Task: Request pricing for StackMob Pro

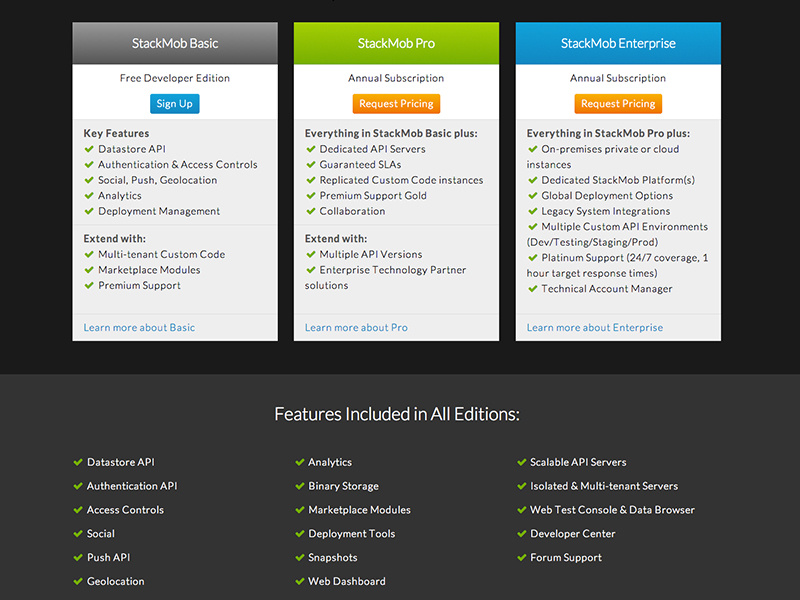Action: pyautogui.click(x=396, y=104)
